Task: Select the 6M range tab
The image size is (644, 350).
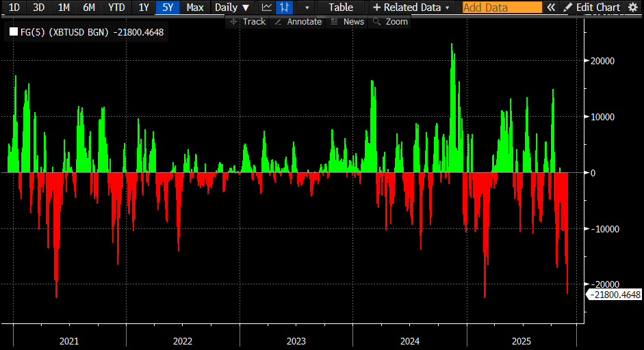Action: click(x=89, y=8)
